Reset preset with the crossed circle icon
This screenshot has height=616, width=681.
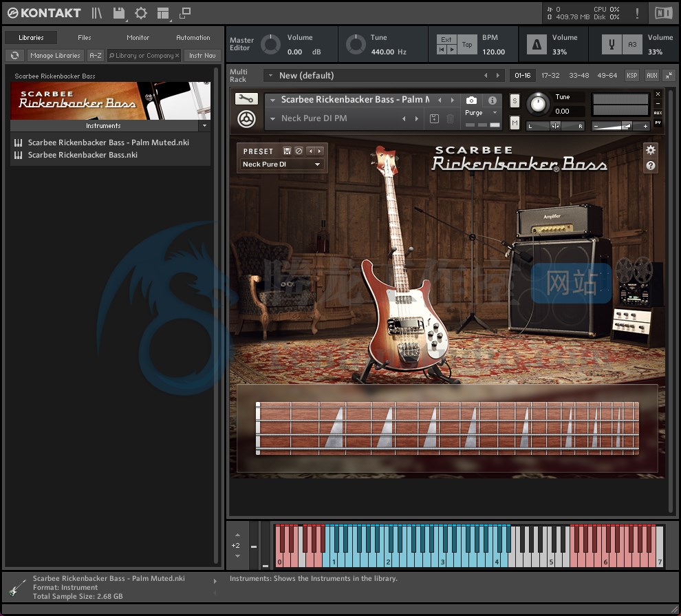pyautogui.click(x=299, y=151)
